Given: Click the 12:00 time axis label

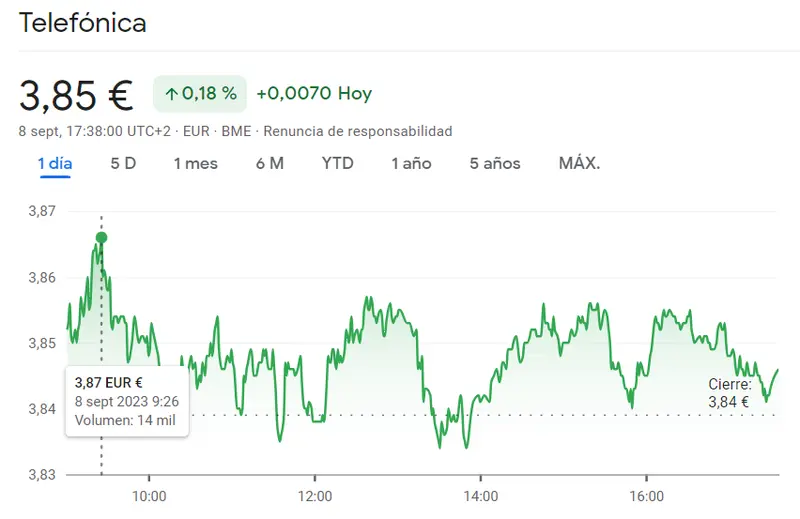Looking at the screenshot, I should coord(315,496).
